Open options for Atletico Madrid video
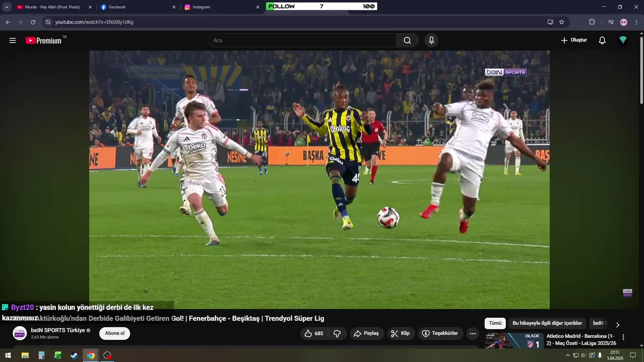 (623, 337)
